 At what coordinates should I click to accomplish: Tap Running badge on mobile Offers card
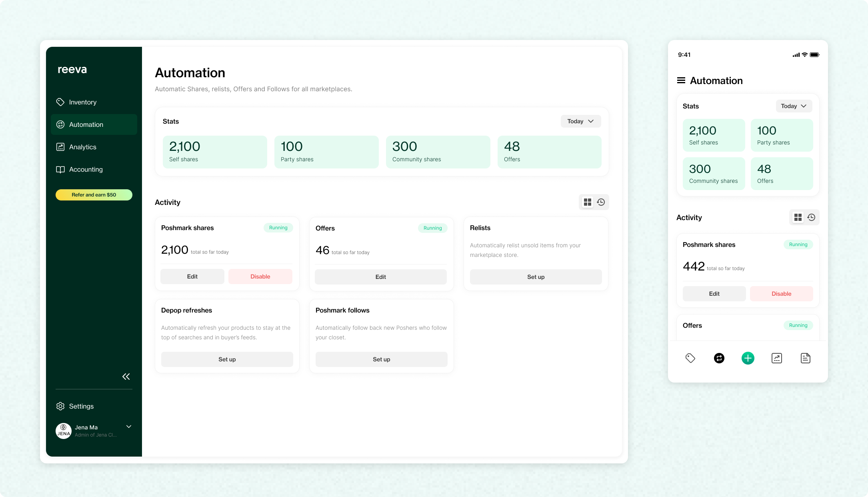click(798, 325)
